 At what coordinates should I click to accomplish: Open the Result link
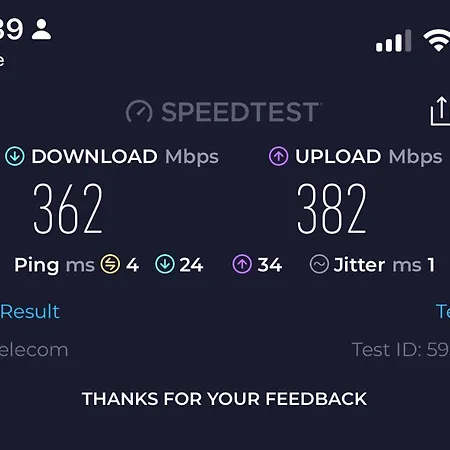(x=30, y=312)
